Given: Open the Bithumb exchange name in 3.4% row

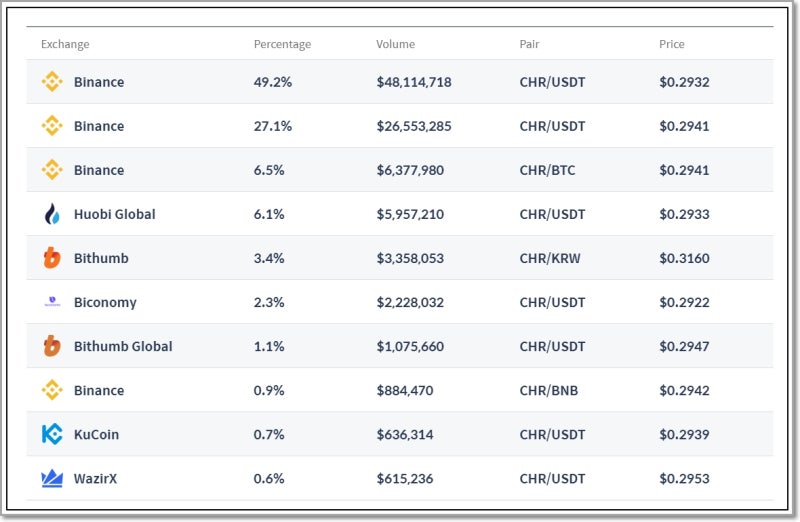Looking at the screenshot, I should point(101,258).
